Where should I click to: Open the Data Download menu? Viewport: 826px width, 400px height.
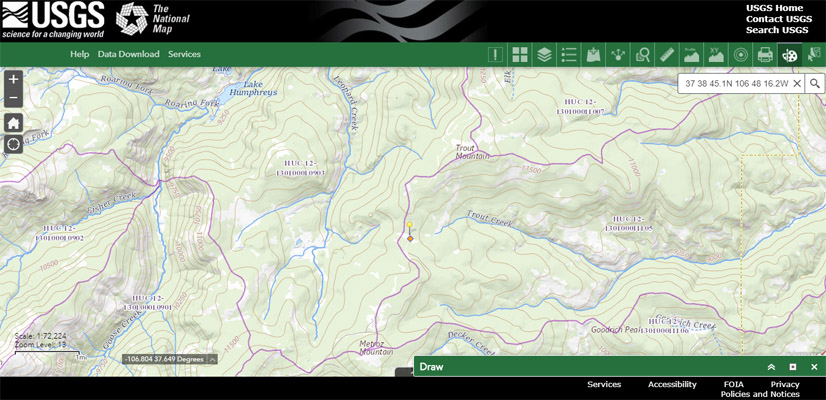pos(128,54)
